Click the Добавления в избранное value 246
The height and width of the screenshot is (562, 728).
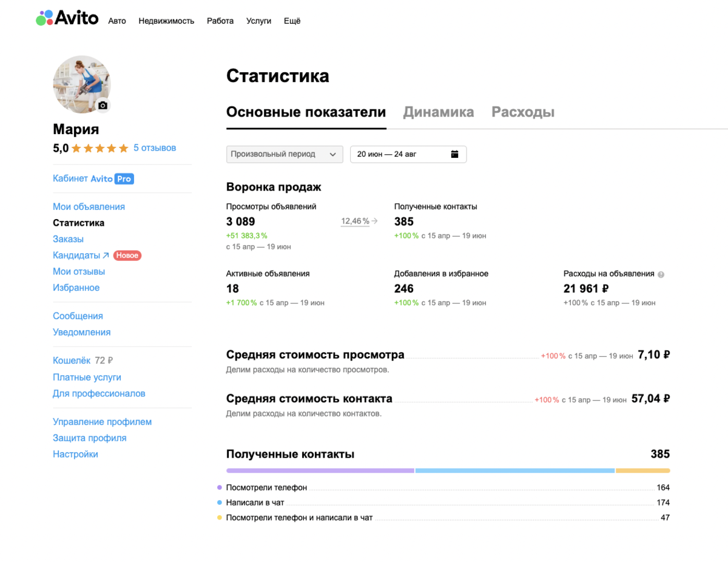point(404,288)
